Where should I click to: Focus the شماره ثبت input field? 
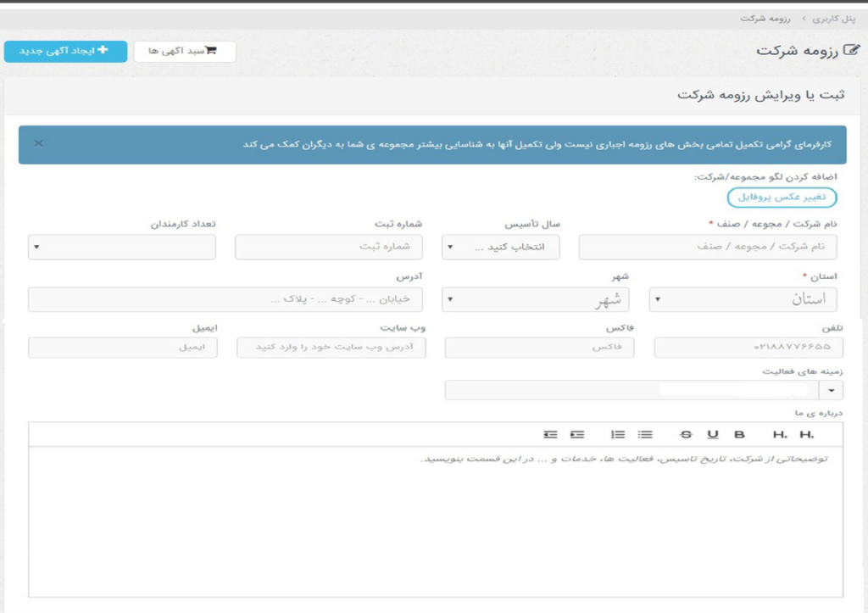(x=330, y=248)
